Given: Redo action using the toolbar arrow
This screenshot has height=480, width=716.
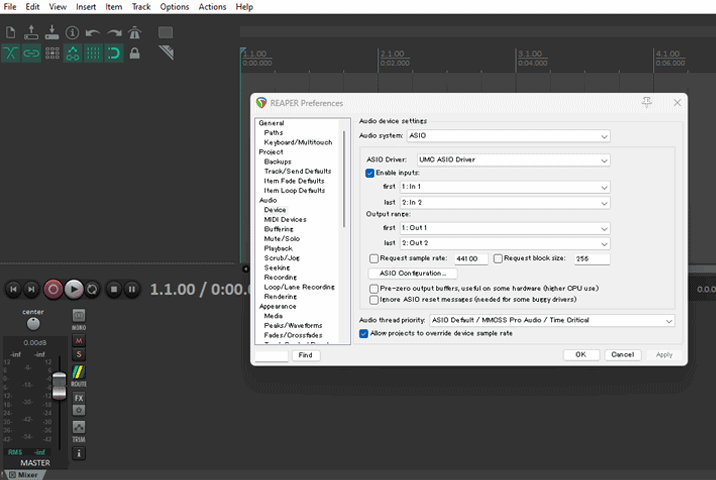Looking at the screenshot, I should (114, 32).
